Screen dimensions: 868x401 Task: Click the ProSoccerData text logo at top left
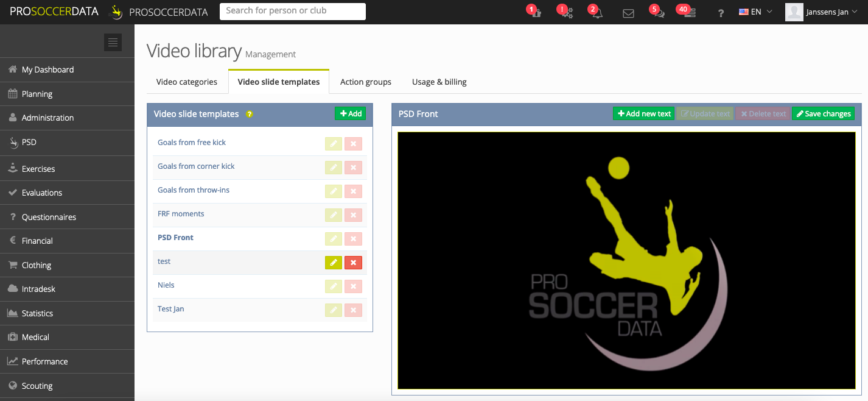click(54, 12)
